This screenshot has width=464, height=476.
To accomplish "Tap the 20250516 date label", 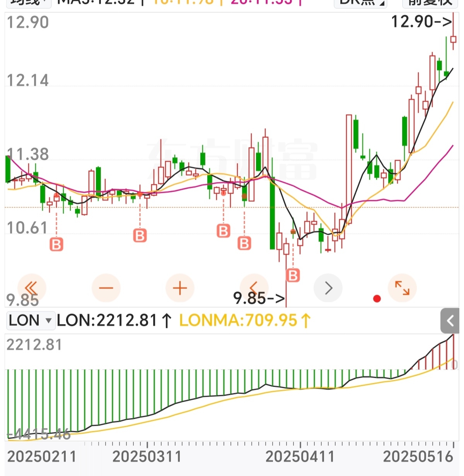I will coord(418,457).
